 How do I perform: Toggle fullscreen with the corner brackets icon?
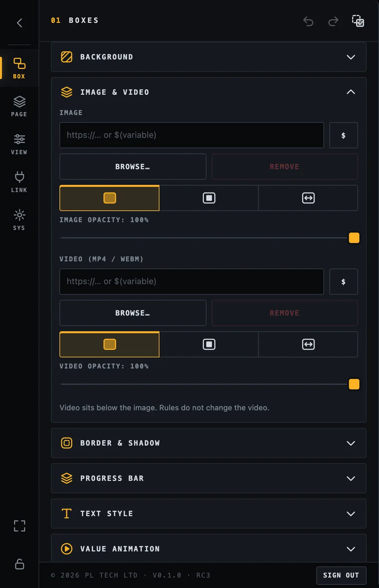19,526
